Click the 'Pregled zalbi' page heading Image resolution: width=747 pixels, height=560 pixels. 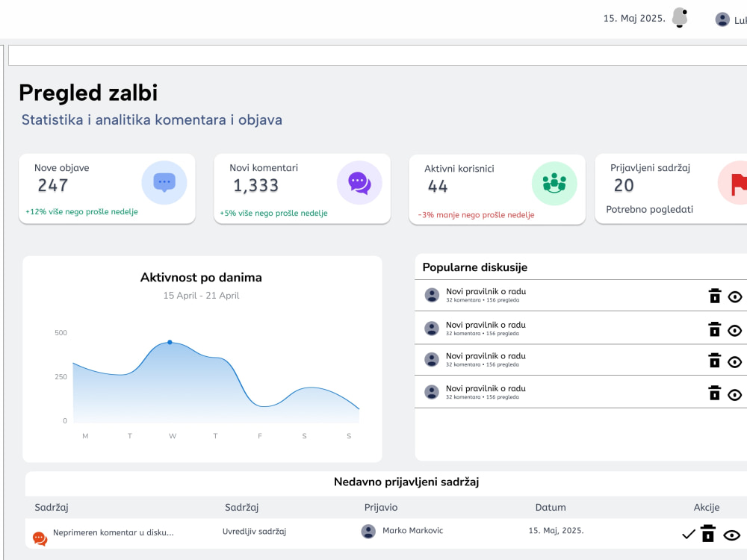88,93
